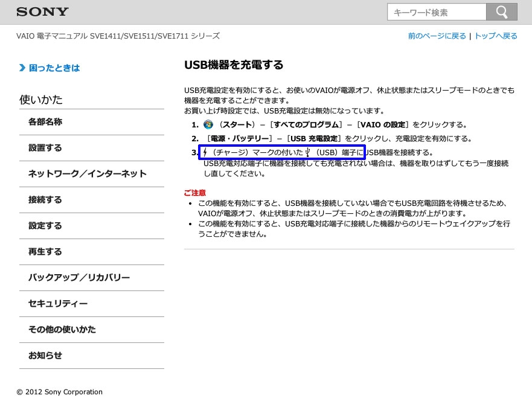Click the 使いかた section heading
The image size is (532, 407).
click(41, 100)
